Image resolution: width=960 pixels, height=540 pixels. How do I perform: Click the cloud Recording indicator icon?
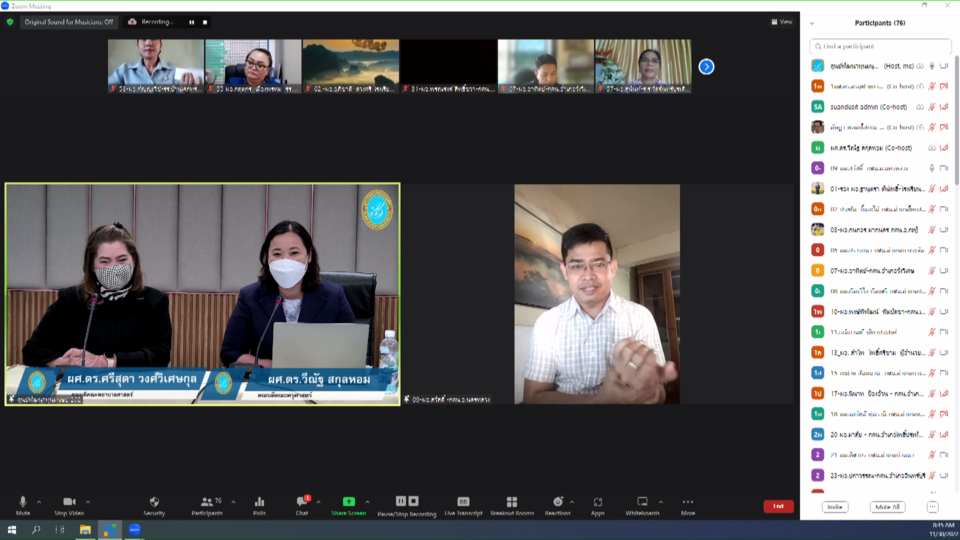(x=132, y=22)
